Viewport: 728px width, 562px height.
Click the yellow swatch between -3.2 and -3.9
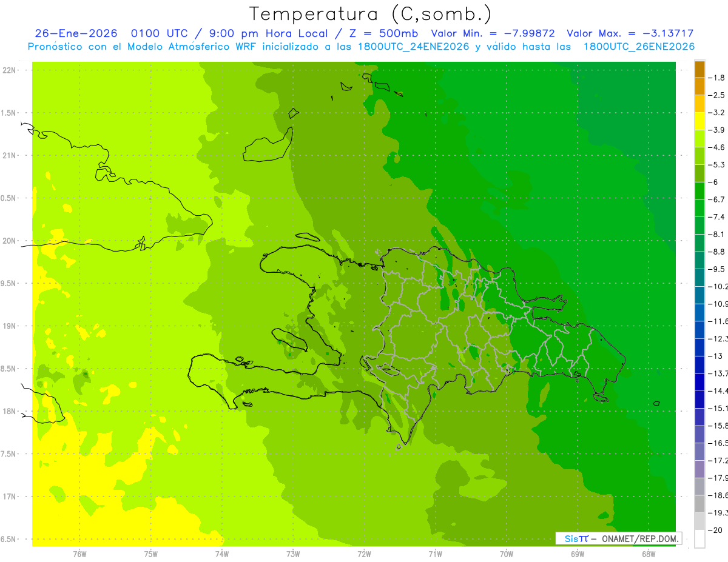tap(699, 121)
